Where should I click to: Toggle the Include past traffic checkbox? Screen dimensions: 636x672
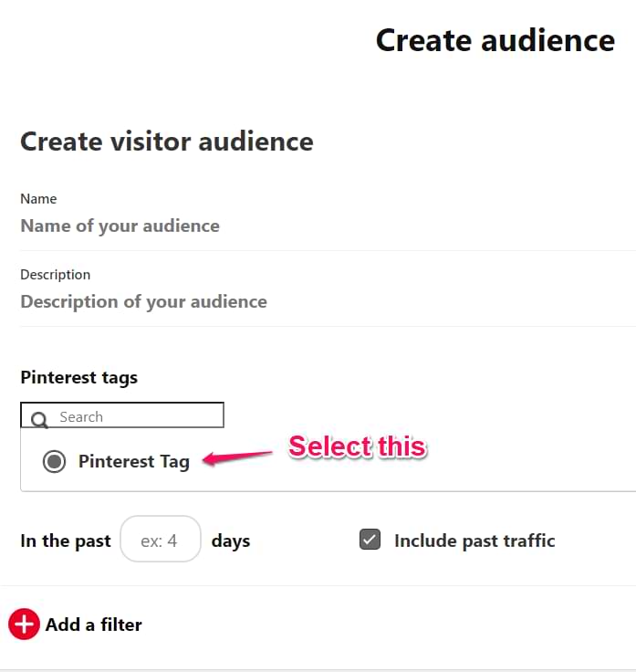(370, 539)
